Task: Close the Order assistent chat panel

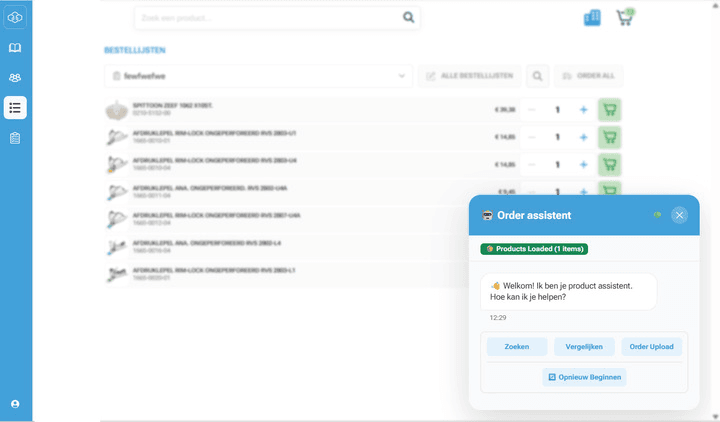Action: [x=679, y=215]
